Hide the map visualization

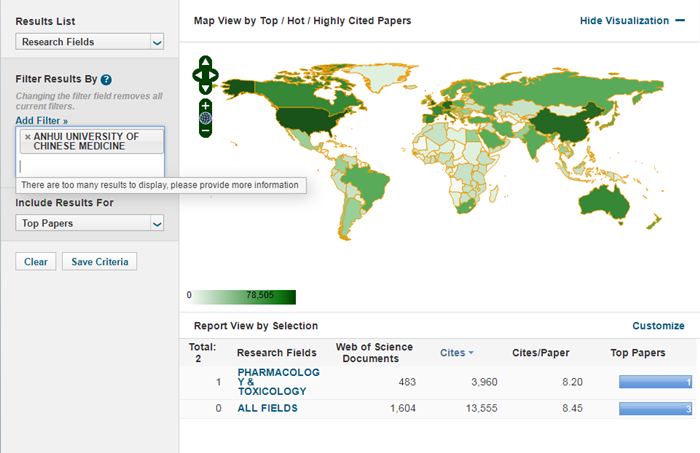pyautogui.click(x=632, y=21)
